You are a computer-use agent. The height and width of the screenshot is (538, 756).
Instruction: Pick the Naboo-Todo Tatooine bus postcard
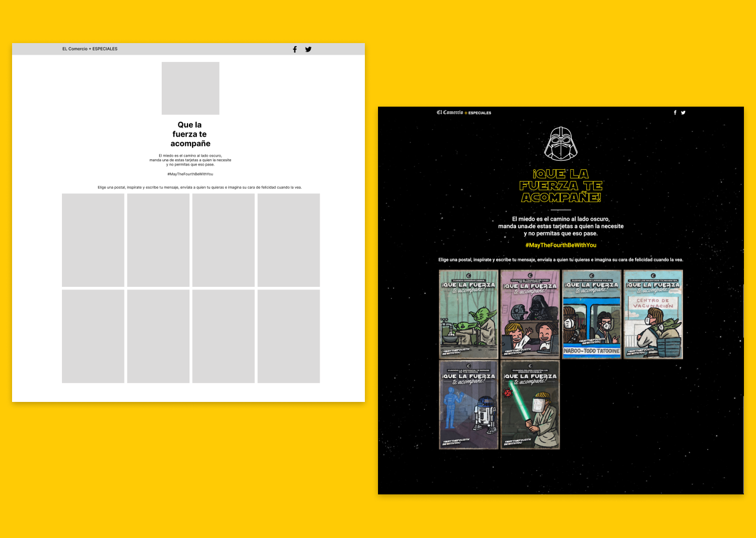tap(592, 314)
